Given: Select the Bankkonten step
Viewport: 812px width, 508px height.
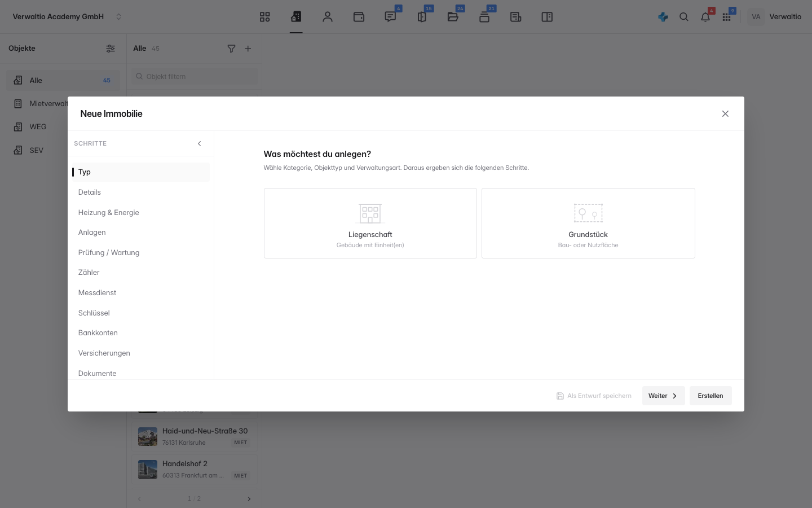Looking at the screenshot, I should (140, 333).
